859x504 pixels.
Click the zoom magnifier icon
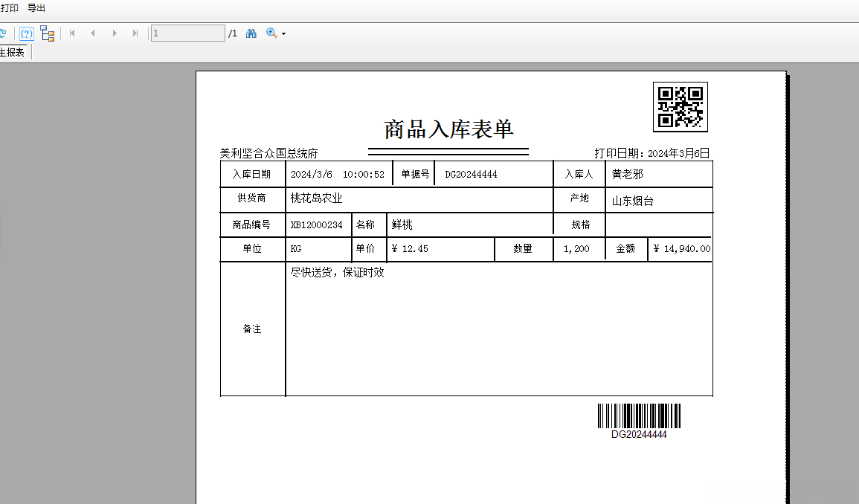point(271,33)
